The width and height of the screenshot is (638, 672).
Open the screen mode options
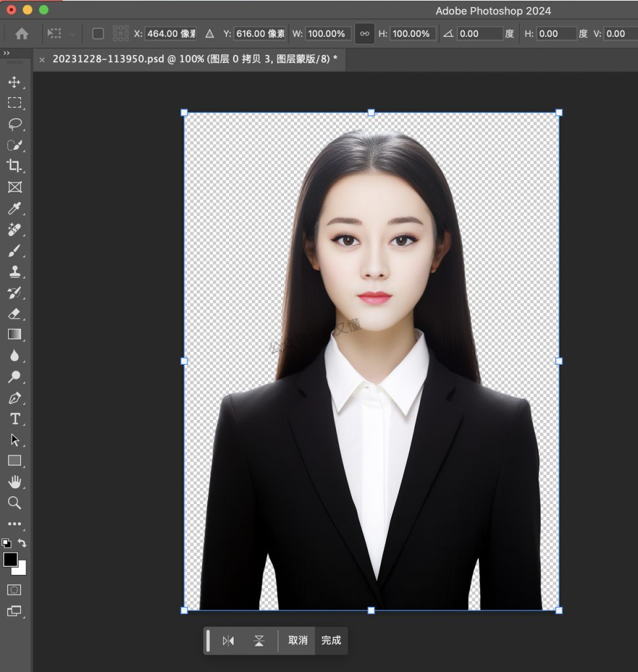14,611
